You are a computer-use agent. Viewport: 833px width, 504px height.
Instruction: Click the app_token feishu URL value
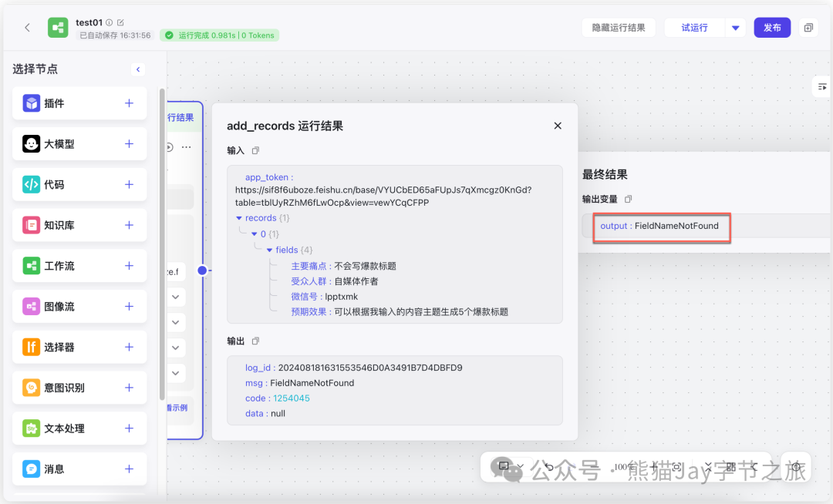pyautogui.click(x=383, y=197)
